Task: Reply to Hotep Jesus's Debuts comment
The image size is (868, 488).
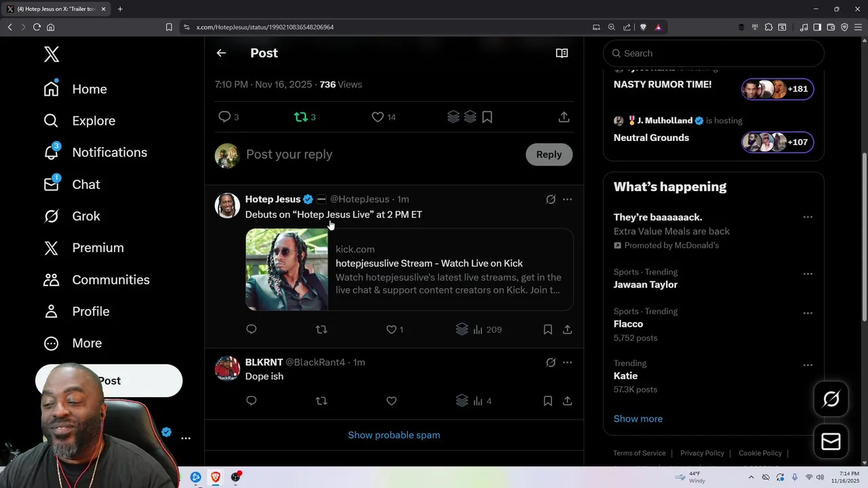Action: click(251, 329)
